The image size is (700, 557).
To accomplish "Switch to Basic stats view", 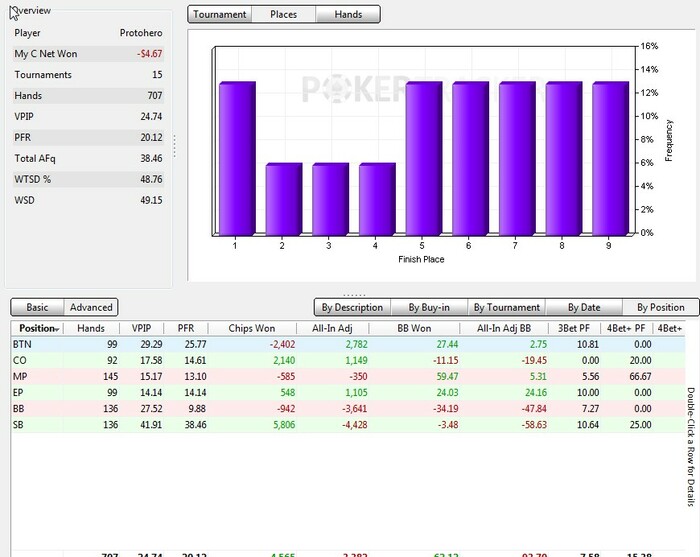I will pos(37,307).
